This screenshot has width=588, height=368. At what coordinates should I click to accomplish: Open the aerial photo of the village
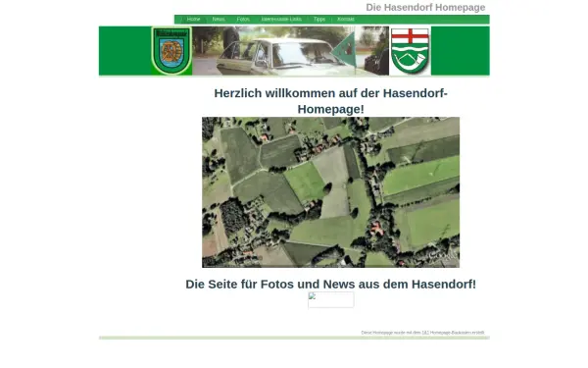331,192
